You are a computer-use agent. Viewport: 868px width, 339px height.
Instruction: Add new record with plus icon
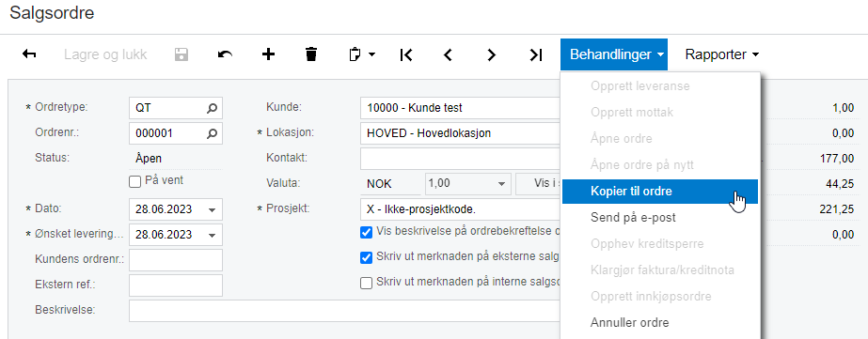[268, 54]
